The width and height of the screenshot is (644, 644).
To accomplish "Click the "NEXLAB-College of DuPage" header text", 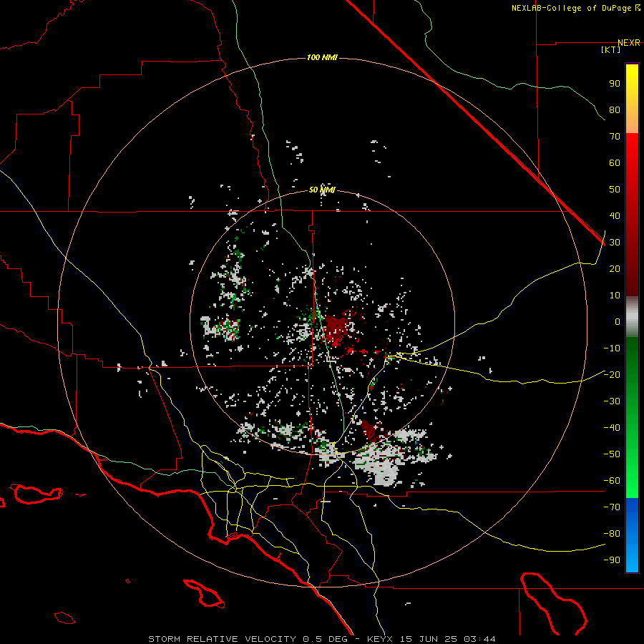I will coord(572,8).
